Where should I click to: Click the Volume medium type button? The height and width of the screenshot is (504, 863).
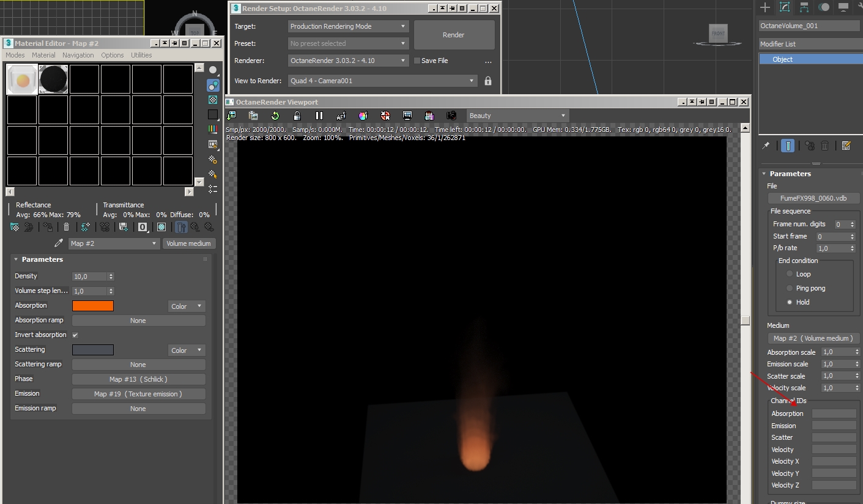[189, 243]
